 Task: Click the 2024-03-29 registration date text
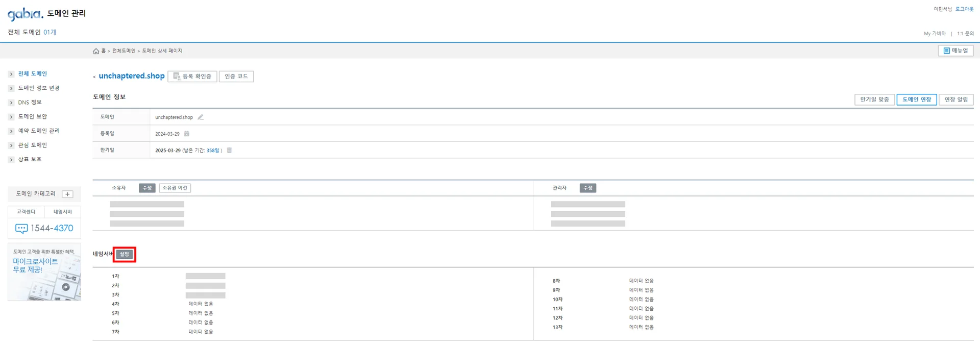click(x=167, y=134)
